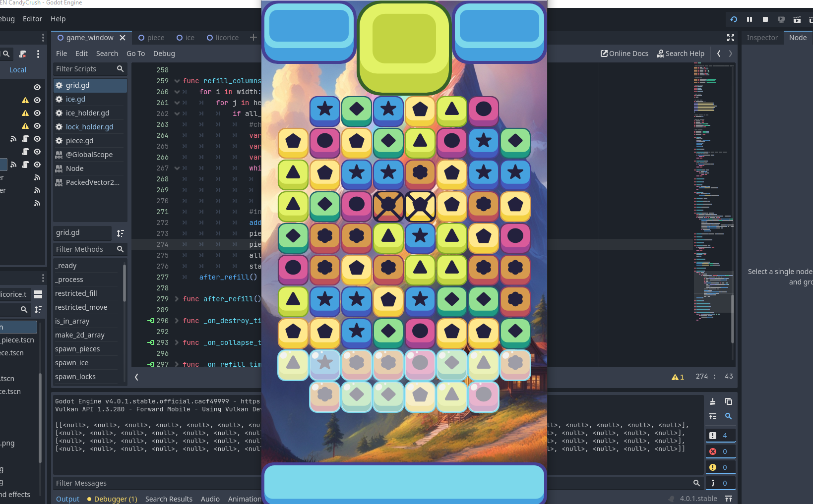
Task: Toggle alphabetical sorting of methods list
Action: tap(120, 233)
